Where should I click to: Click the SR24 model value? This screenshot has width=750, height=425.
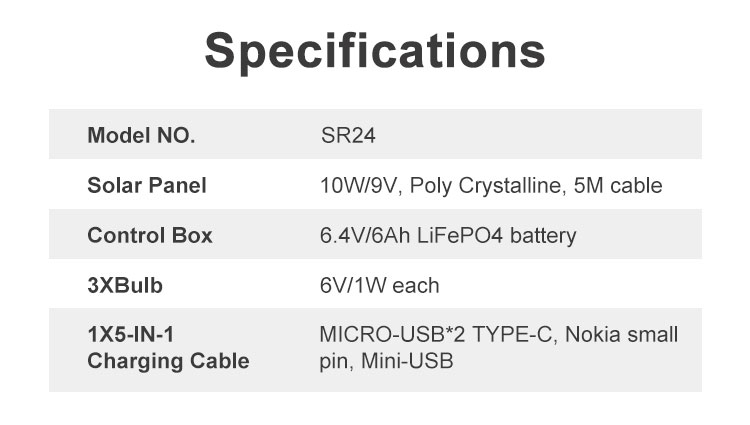click(x=348, y=135)
